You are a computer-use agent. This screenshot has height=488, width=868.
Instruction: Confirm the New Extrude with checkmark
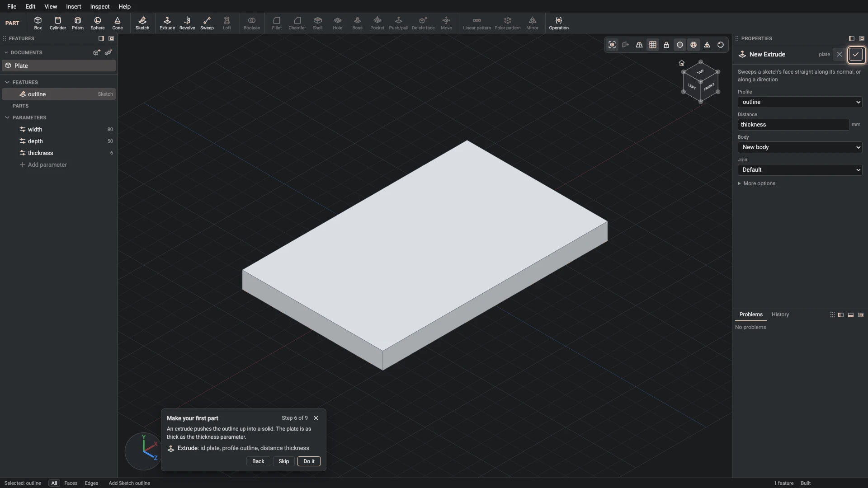point(856,54)
